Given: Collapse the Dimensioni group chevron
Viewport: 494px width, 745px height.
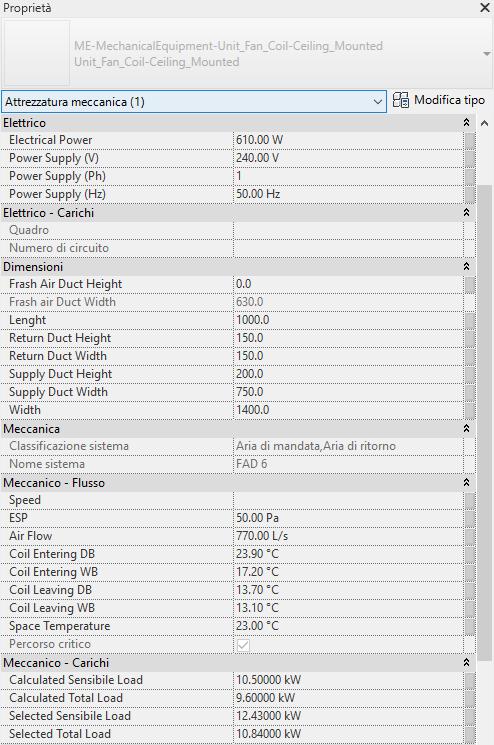Looking at the screenshot, I should click(466, 267).
